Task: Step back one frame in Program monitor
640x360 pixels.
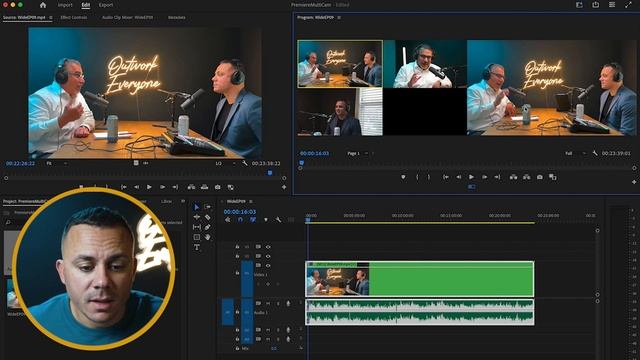Action: [458, 177]
